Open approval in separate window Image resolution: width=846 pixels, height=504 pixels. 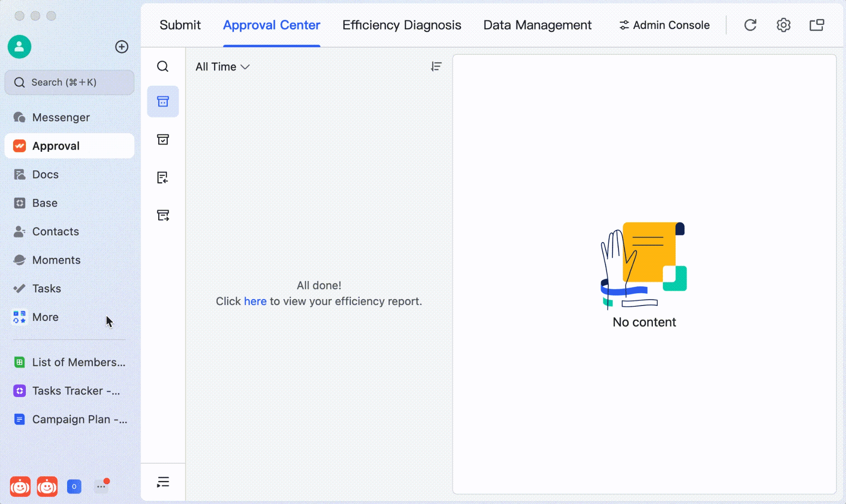817,25
